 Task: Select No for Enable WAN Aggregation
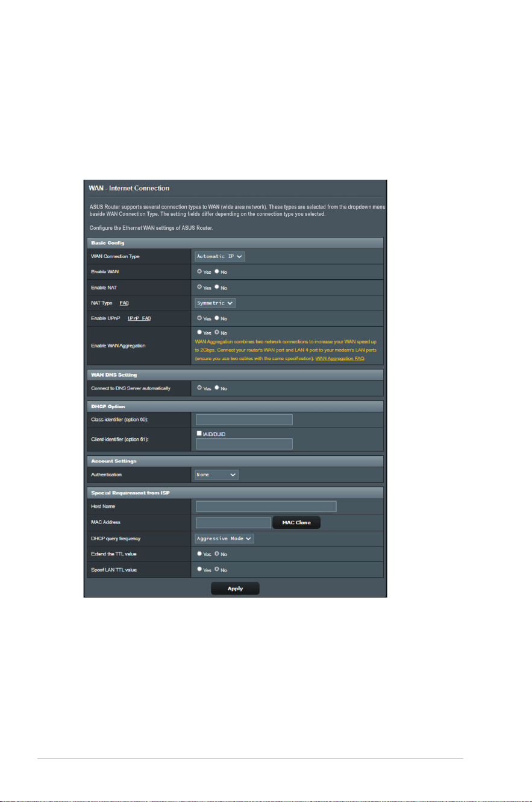(216, 332)
